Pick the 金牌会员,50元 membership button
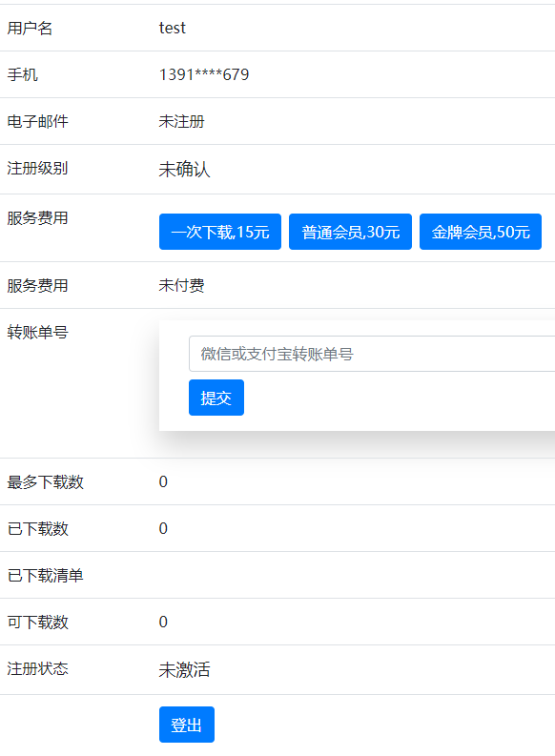This screenshot has width=555, height=756. (481, 232)
